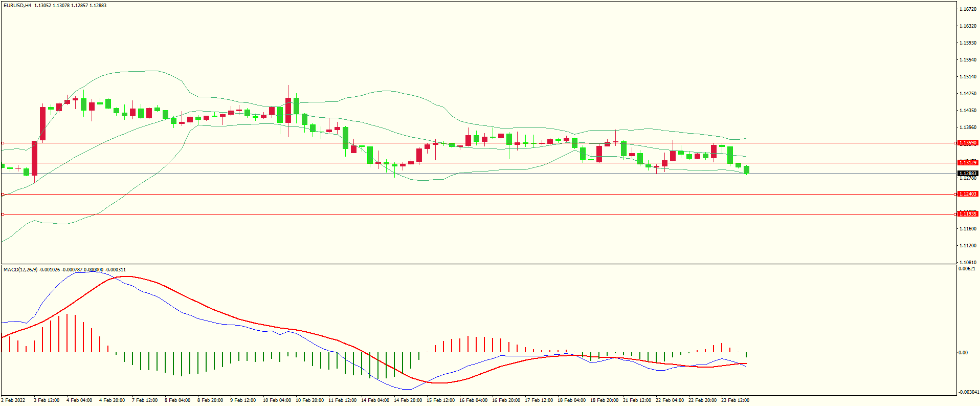
Task: Click the 1.16320 price scale label
Action: pos(968,26)
